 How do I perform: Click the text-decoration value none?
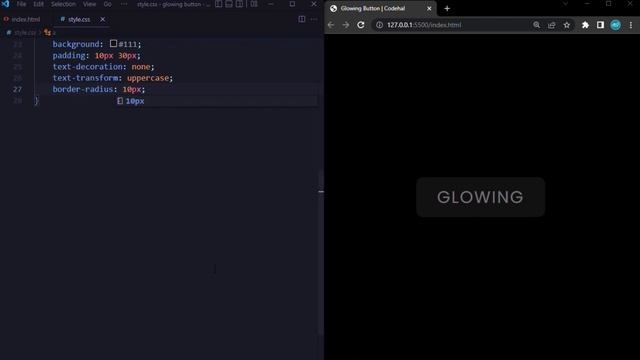[141, 67]
